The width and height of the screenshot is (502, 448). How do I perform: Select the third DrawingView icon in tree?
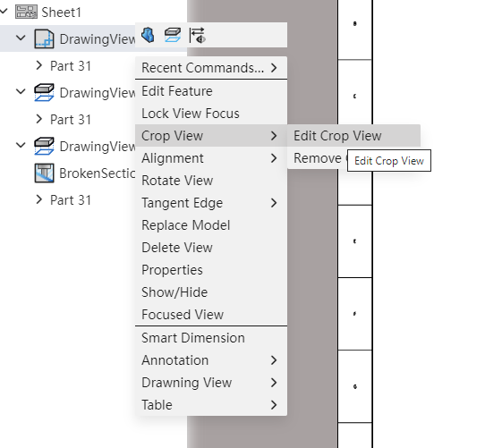click(x=44, y=147)
